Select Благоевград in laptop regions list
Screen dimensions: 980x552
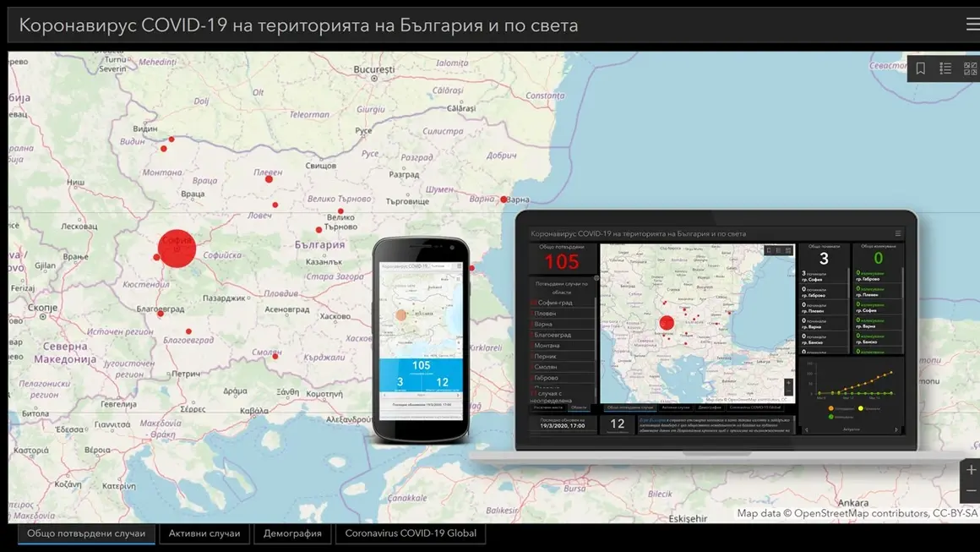pos(562,335)
